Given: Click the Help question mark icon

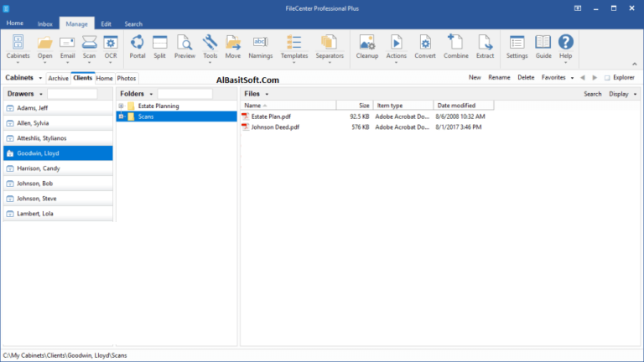Looking at the screenshot, I should coord(565,42).
